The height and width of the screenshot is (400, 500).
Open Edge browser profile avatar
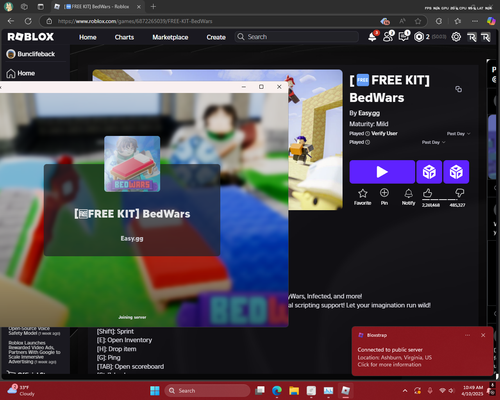[8, 6]
